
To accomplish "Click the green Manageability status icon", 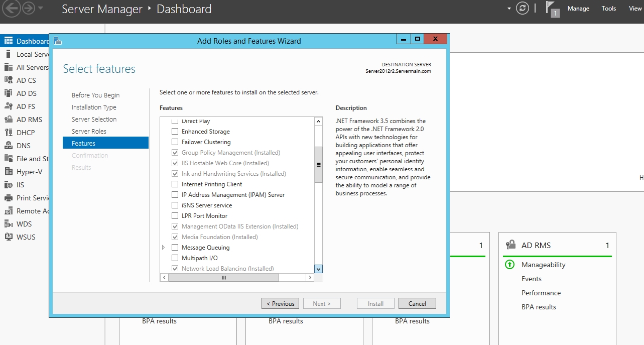I will tap(509, 265).
